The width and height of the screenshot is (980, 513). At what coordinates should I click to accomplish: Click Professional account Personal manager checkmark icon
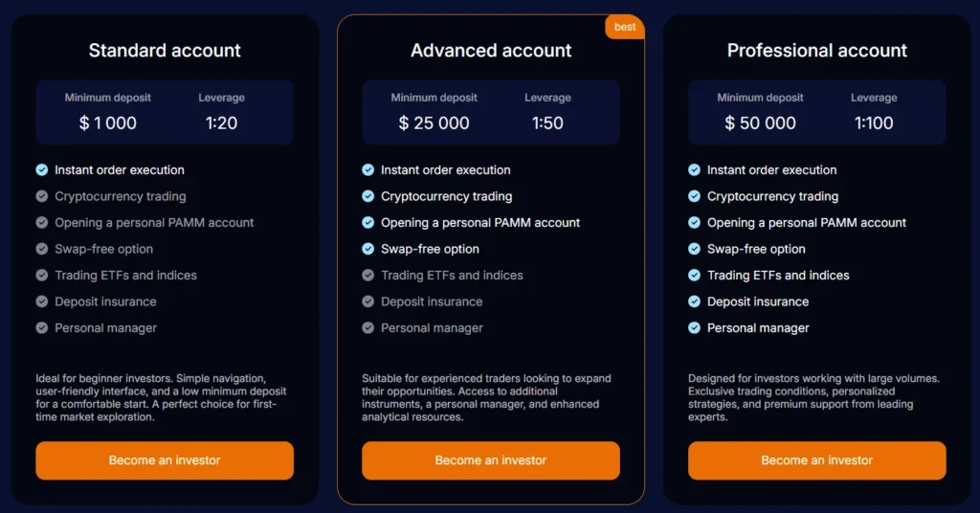point(695,328)
